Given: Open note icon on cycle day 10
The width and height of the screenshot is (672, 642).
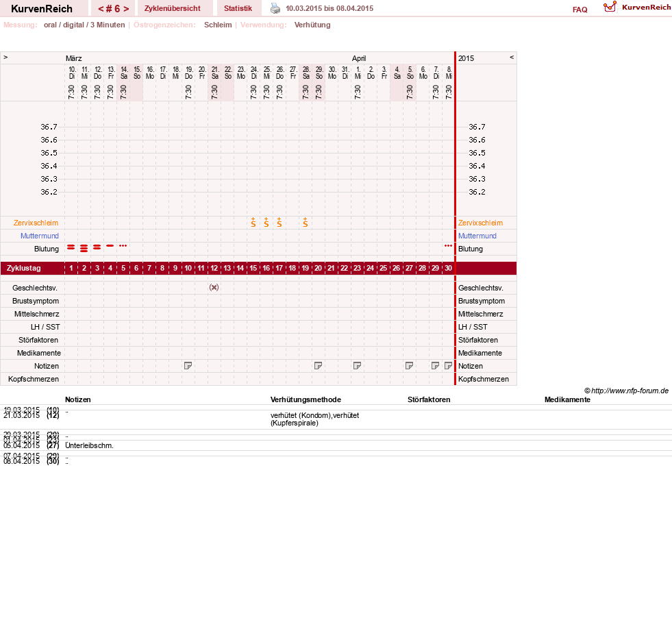Looking at the screenshot, I should click(188, 366).
